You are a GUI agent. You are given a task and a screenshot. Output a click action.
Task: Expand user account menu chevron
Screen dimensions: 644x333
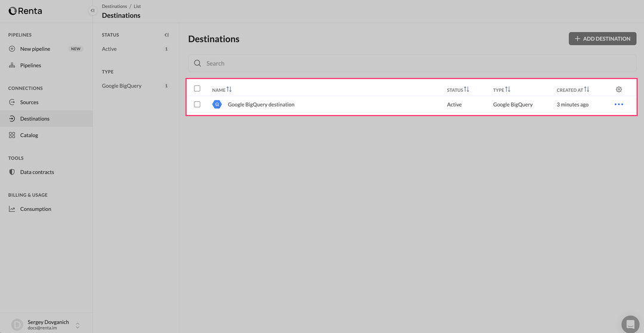tap(78, 325)
